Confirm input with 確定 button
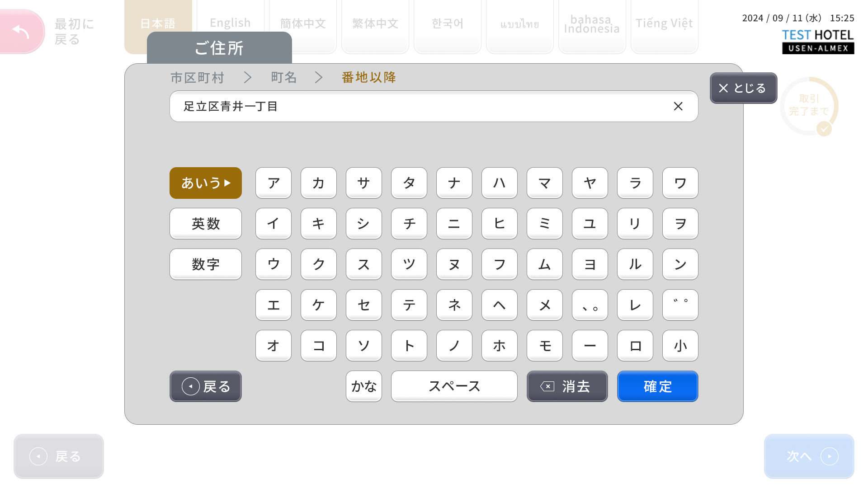Screen dimensions: 868x488 657,386
